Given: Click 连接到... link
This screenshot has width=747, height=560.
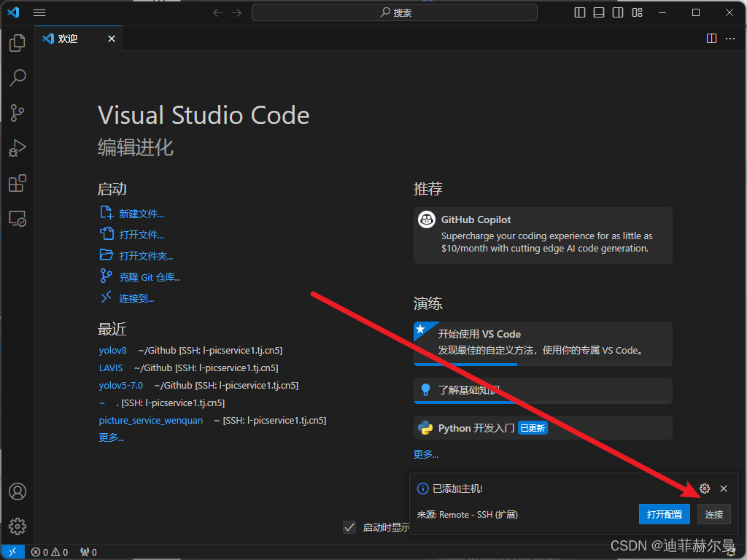Looking at the screenshot, I should click(x=136, y=298).
